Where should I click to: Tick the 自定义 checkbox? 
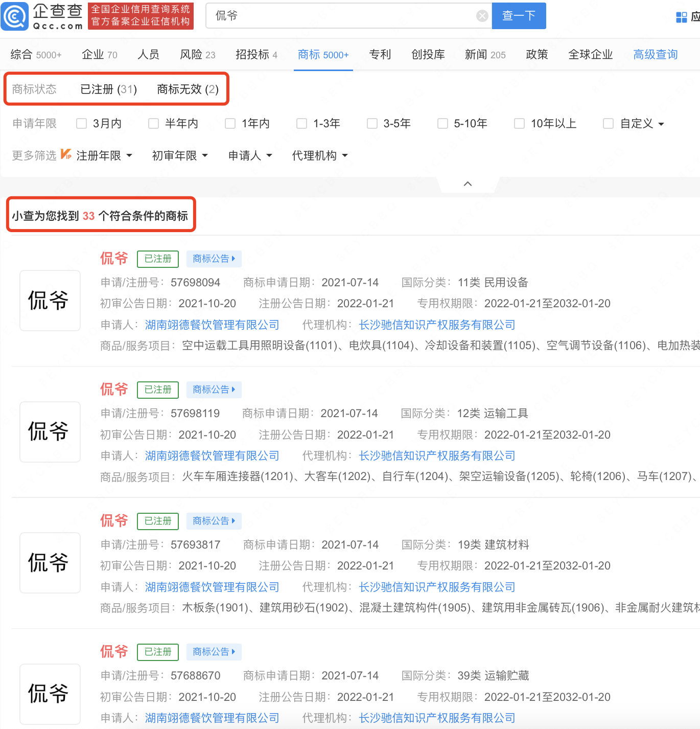click(x=609, y=123)
